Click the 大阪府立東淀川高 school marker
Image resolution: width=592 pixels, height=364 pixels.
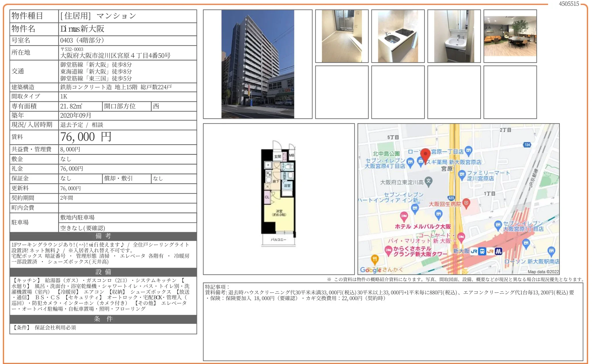tap(428, 181)
